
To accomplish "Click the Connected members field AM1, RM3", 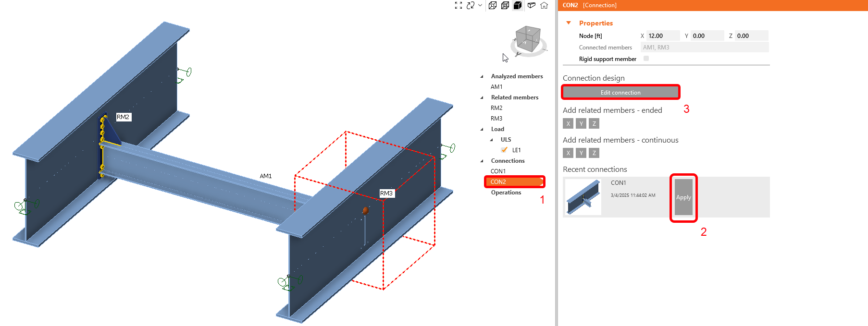I will tap(705, 47).
